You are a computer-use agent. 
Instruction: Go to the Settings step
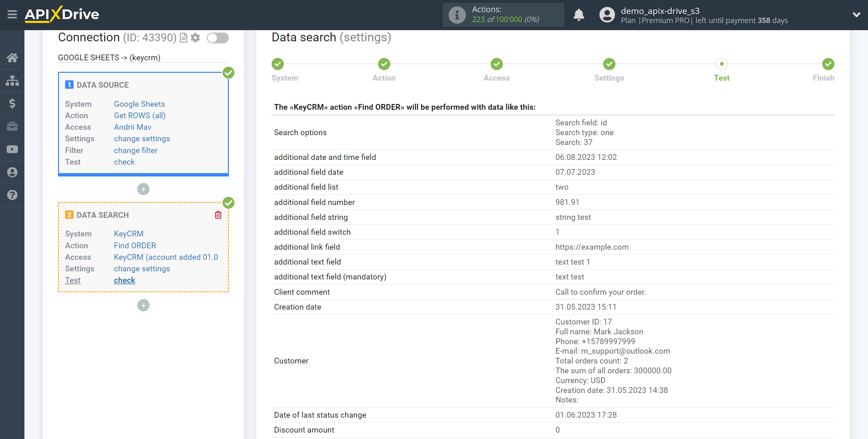609,64
